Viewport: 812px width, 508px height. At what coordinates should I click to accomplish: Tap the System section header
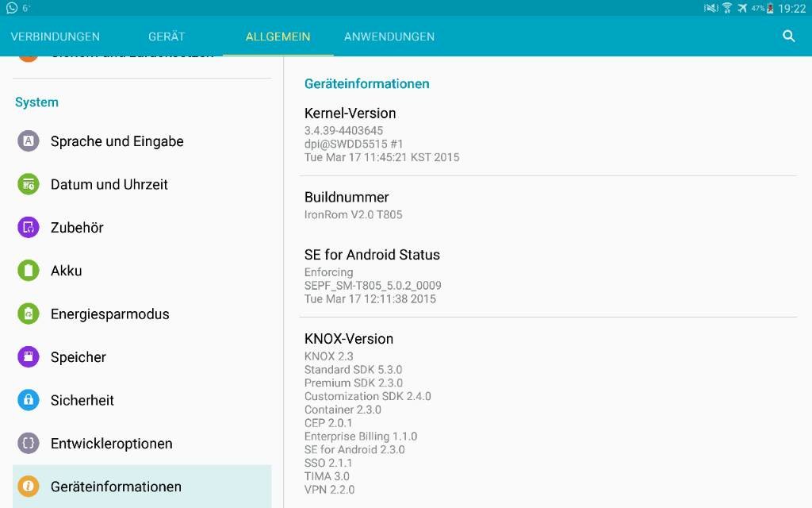tap(36, 102)
